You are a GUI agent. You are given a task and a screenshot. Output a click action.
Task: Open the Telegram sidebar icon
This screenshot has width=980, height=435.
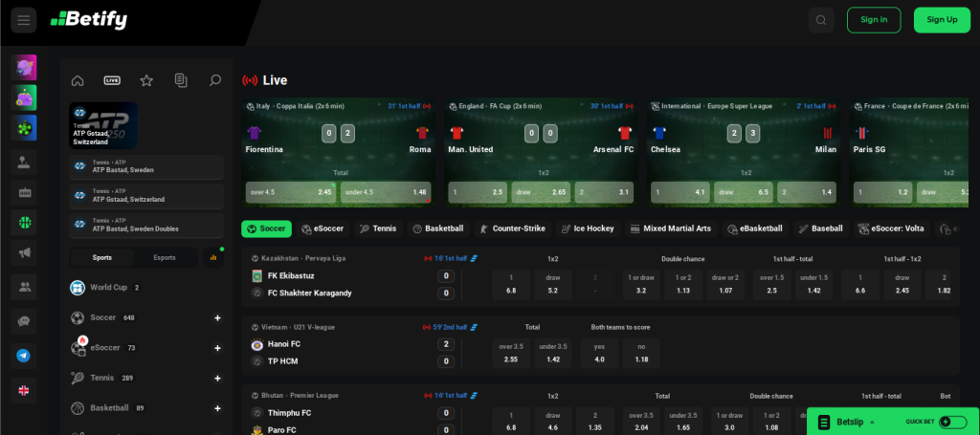coord(24,356)
